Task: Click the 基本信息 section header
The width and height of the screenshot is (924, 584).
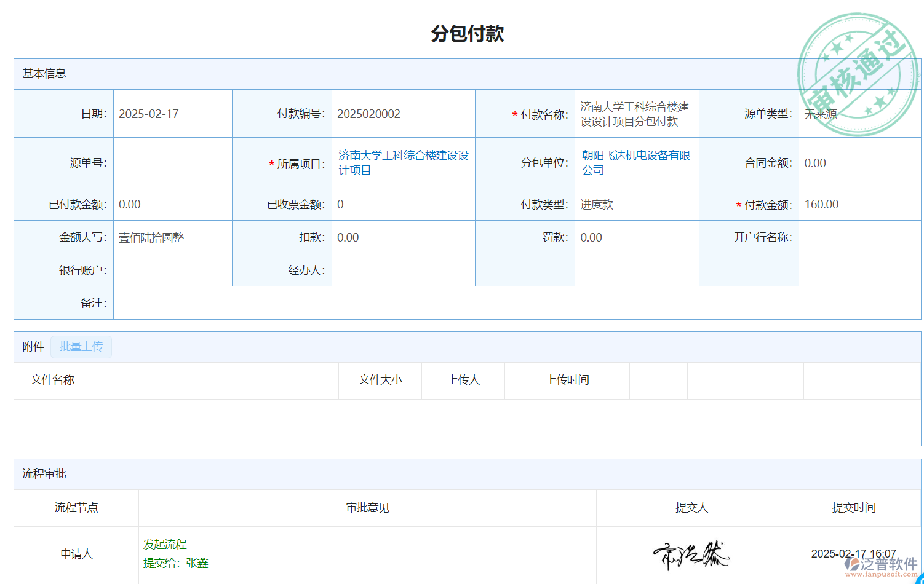Action: [x=44, y=74]
